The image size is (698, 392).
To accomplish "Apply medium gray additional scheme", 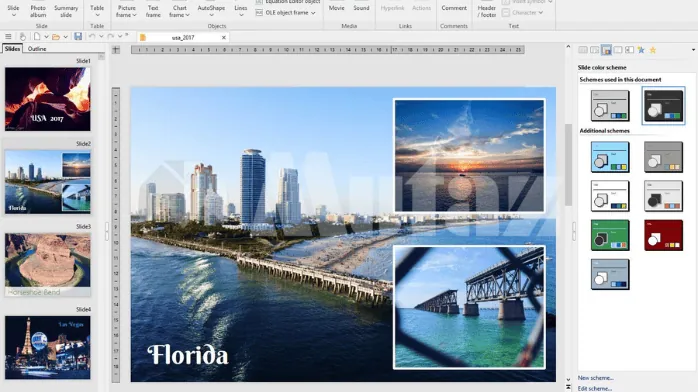I will [x=663, y=157].
